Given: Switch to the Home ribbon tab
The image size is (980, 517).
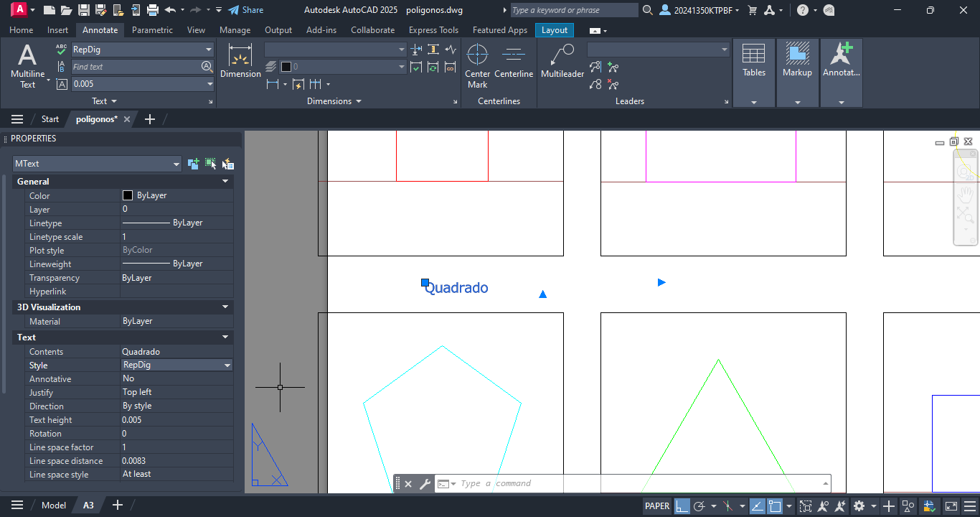Looking at the screenshot, I should click(x=21, y=30).
